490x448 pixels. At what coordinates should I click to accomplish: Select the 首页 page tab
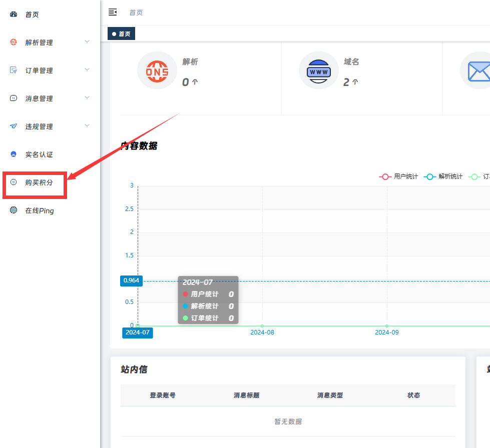tap(121, 34)
